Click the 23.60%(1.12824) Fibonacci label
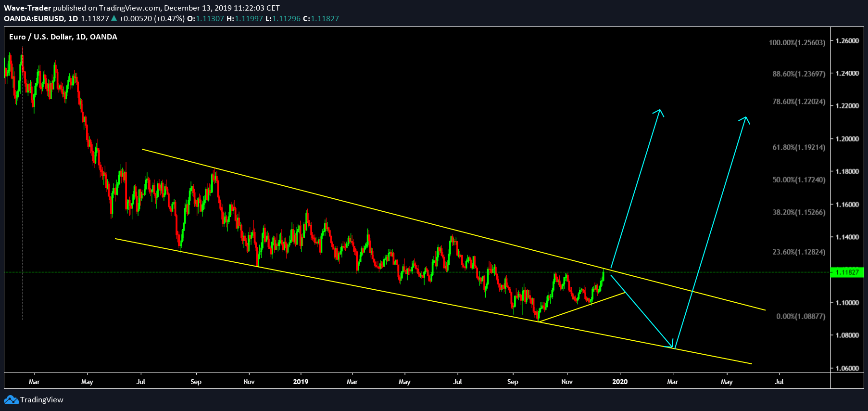The width and height of the screenshot is (868, 411). [799, 252]
